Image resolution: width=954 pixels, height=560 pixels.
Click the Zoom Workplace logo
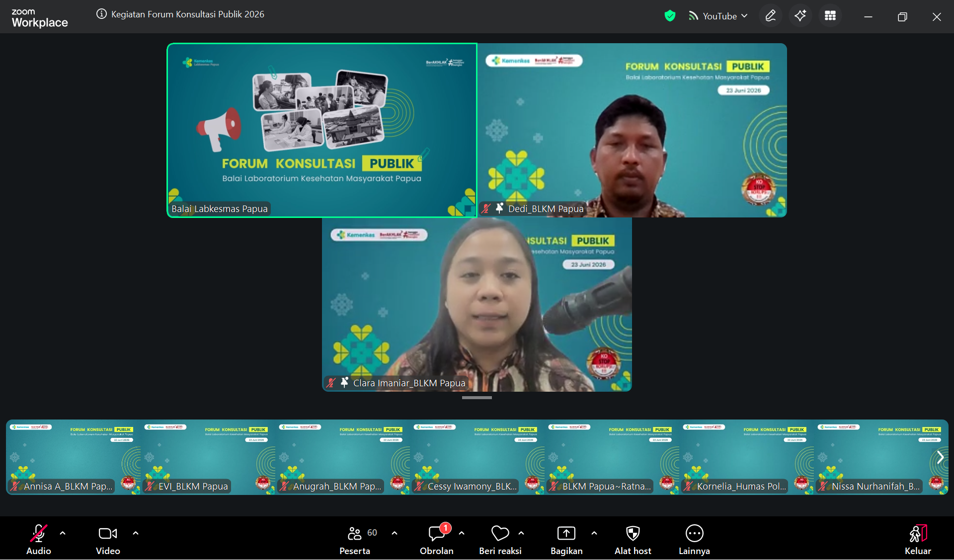40,18
